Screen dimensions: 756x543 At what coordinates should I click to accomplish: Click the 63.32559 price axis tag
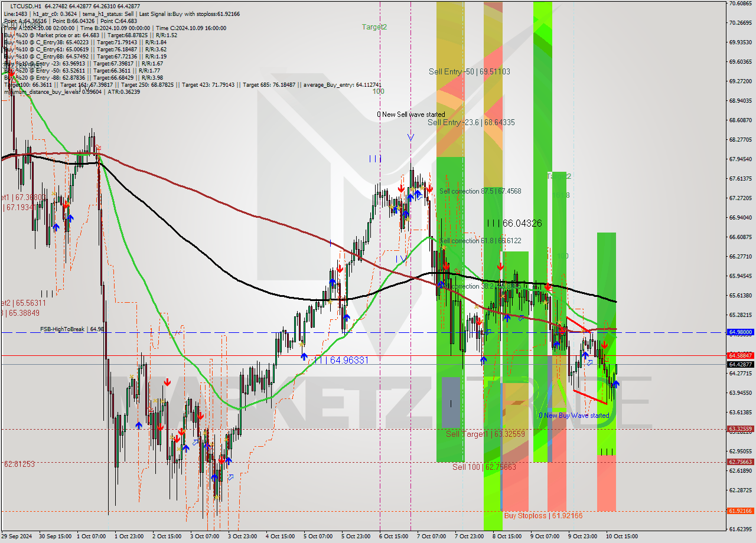tap(741, 429)
